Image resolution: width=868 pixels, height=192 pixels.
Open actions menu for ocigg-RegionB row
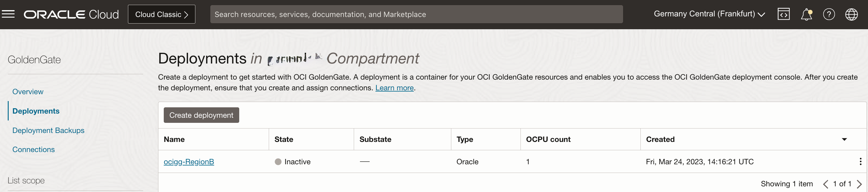860,161
